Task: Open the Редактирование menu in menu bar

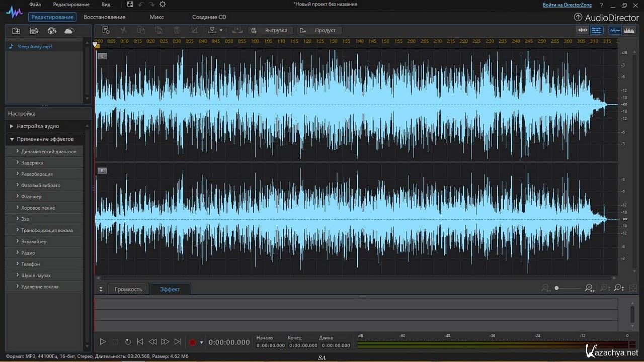Action: [x=71, y=5]
